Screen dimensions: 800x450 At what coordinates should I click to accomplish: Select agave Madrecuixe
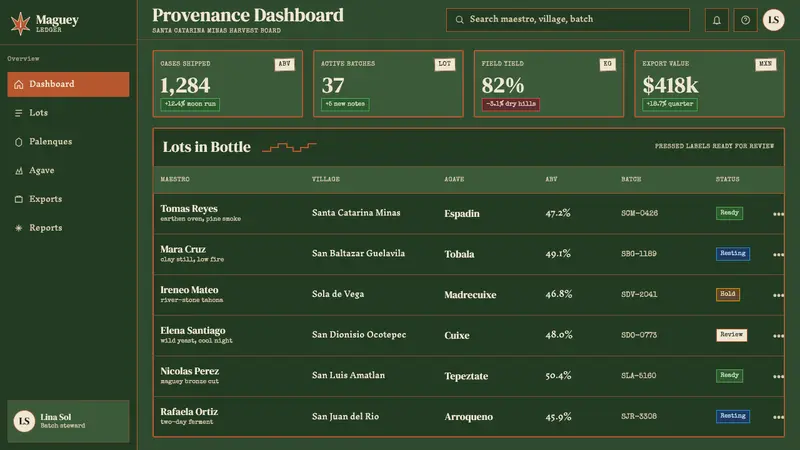[470, 295]
